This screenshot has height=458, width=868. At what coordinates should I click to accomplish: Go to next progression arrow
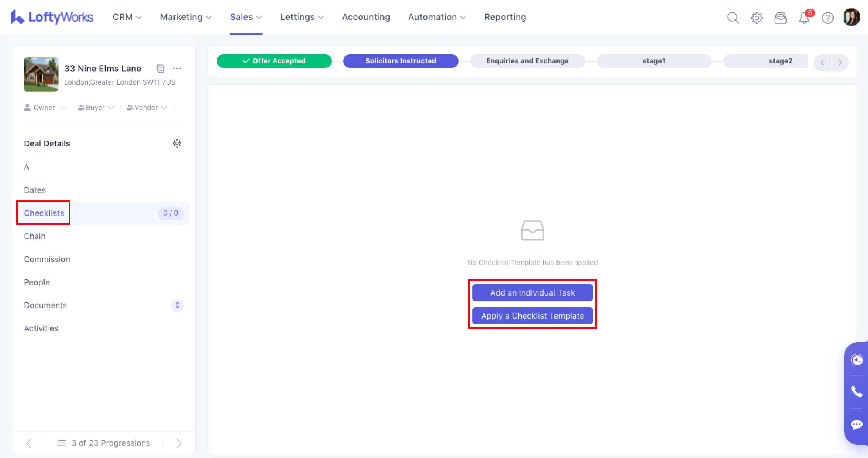pos(179,443)
